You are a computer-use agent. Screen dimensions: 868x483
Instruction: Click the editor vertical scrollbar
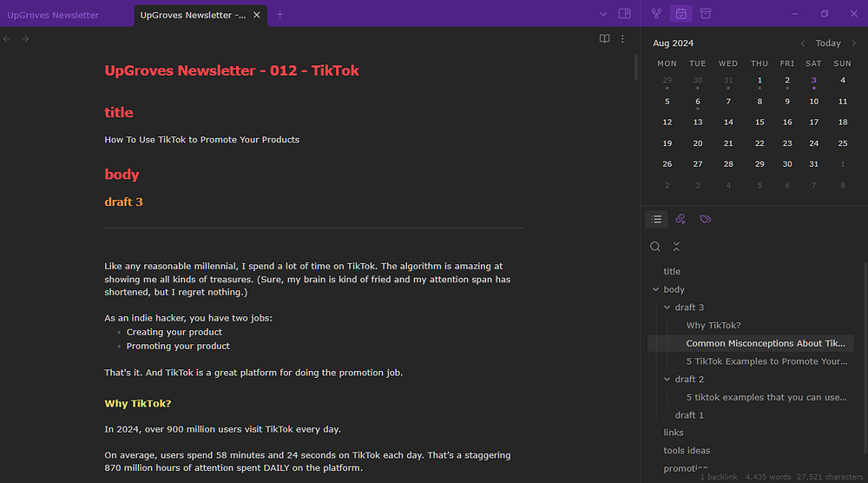click(636, 68)
